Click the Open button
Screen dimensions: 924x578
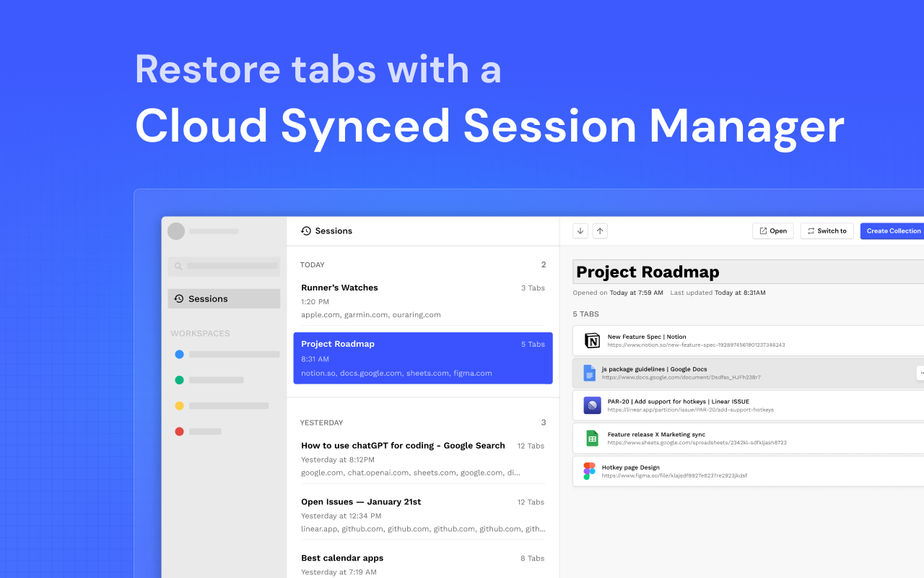772,230
